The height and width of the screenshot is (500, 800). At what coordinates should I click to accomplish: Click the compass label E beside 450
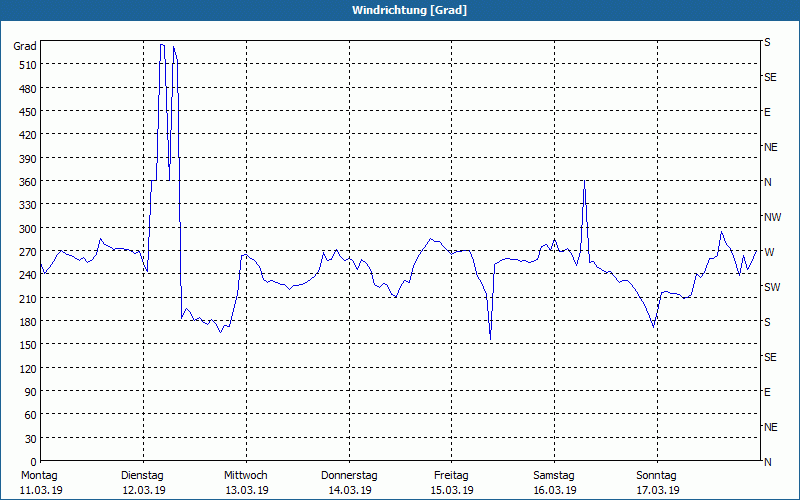click(767, 112)
